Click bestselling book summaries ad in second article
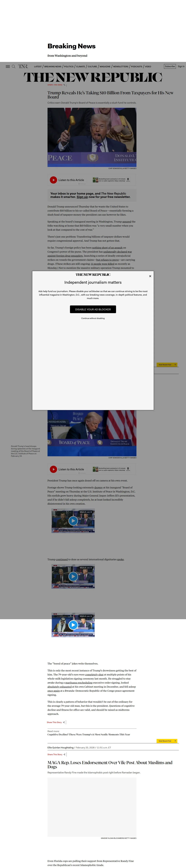This screenshot has height=868, width=186. point(111,469)
